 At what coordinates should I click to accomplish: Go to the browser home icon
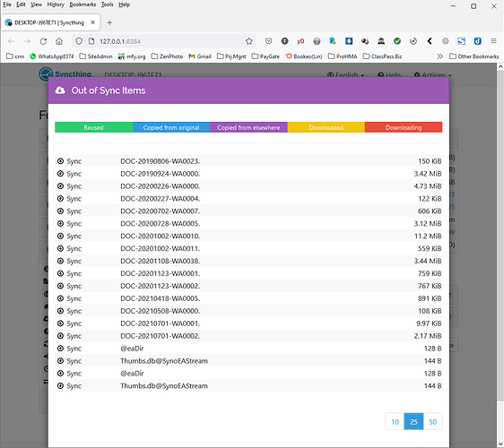59,41
